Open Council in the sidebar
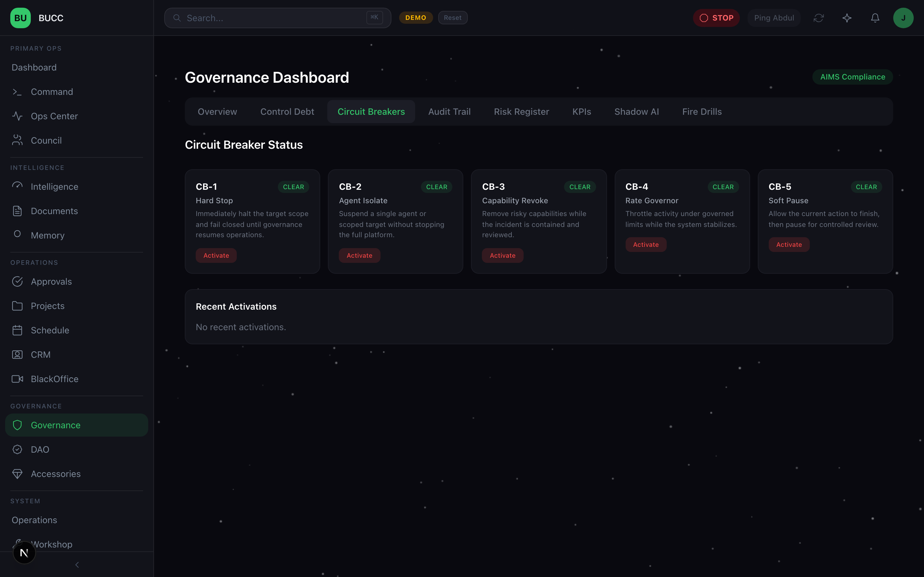924x577 pixels. pos(46,140)
